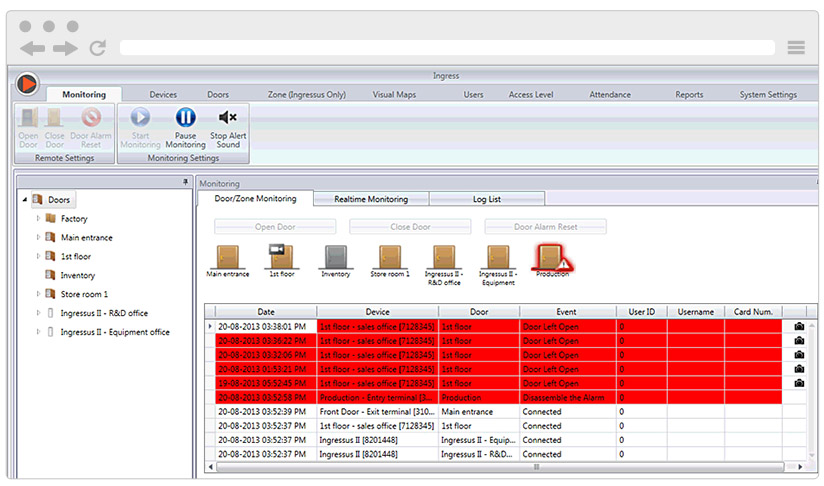The width and height of the screenshot is (824, 486).
Task: Open the browser hamburger menu
Action: point(796,48)
